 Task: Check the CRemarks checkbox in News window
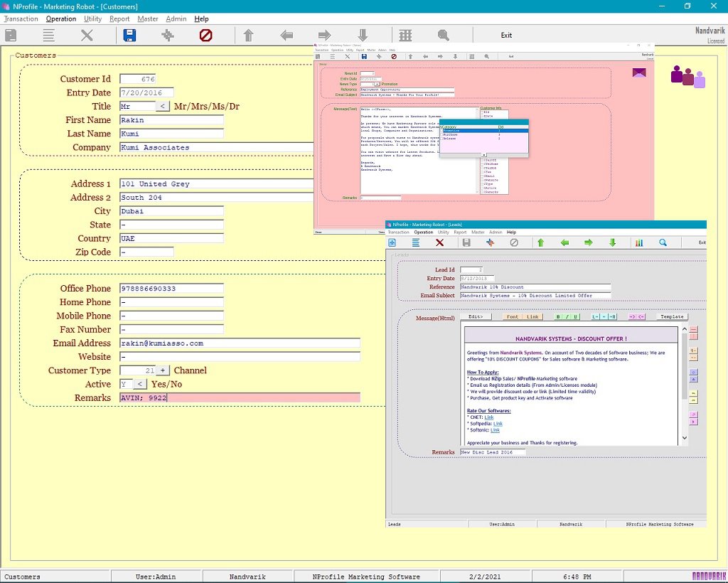tap(482, 192)
